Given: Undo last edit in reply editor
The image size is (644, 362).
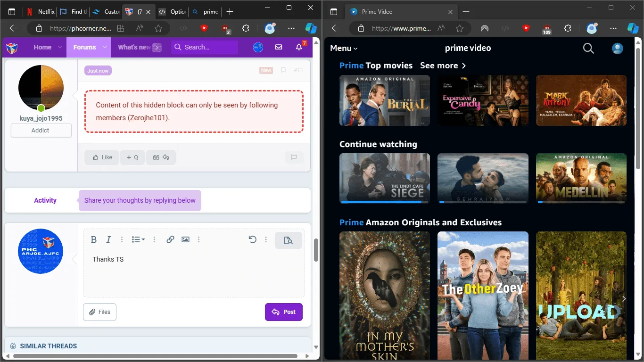Looking at the screenshot, I should pos(252,239).
